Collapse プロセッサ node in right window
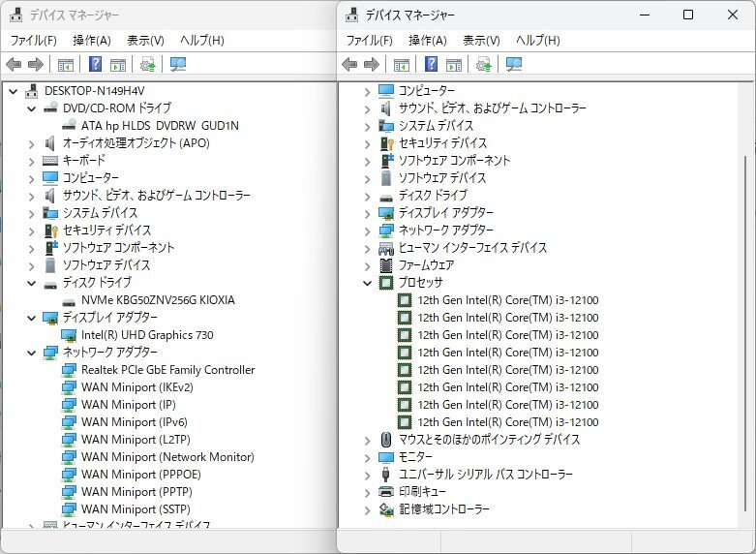756x554 pixels. click(x=368, y=283)
